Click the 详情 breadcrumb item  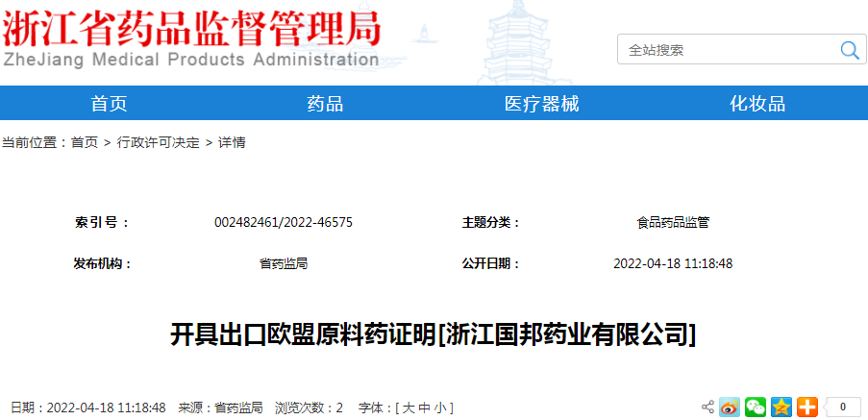click(232, 143)
